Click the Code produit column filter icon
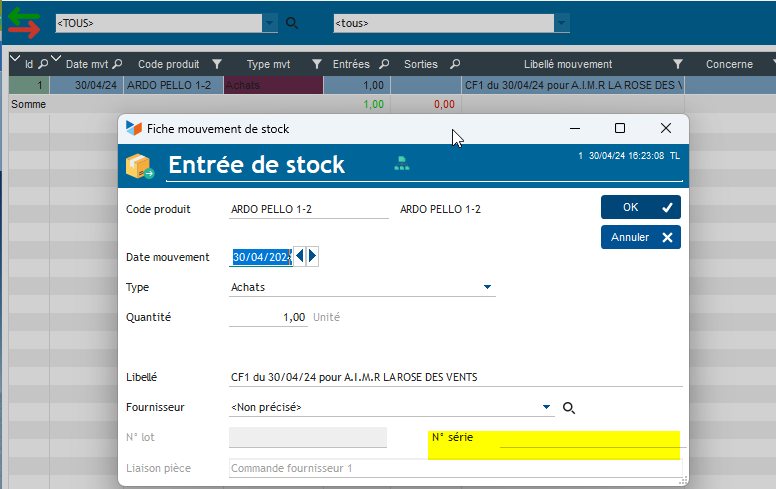Viewport: 776px width, 489px height. coord(217,64)
